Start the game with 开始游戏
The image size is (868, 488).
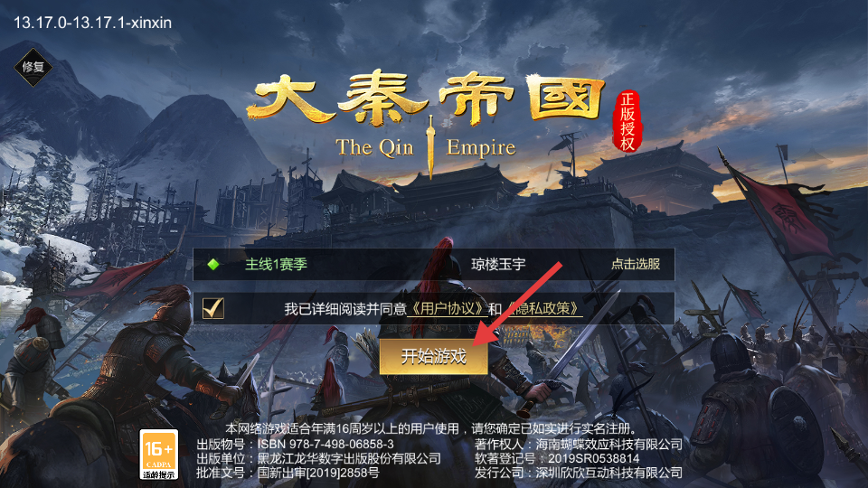click(433, 356)
